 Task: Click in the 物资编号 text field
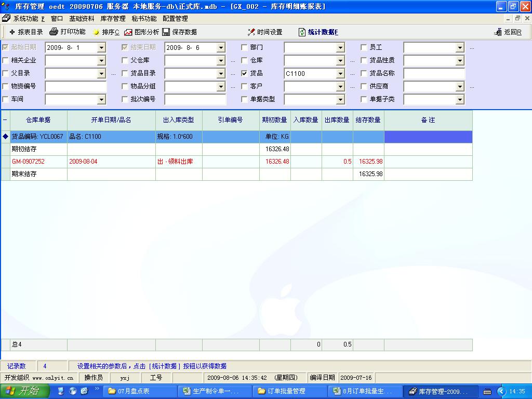click(75, 86)
